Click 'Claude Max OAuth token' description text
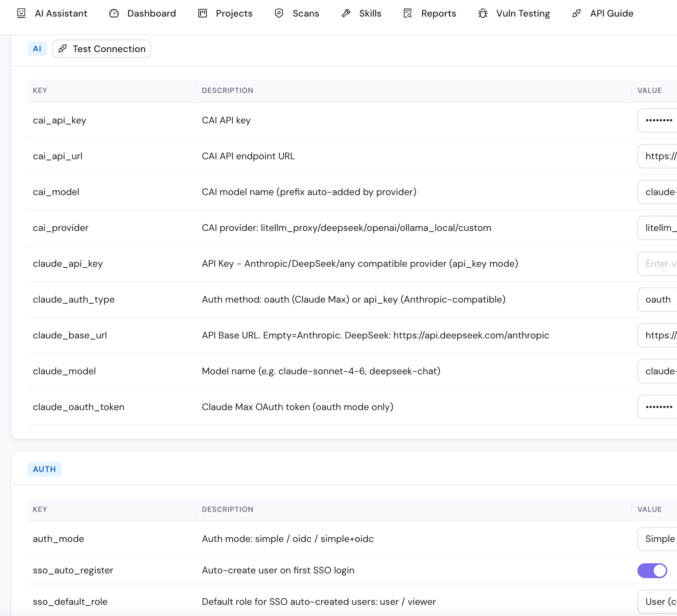 (x=298, y=407)
